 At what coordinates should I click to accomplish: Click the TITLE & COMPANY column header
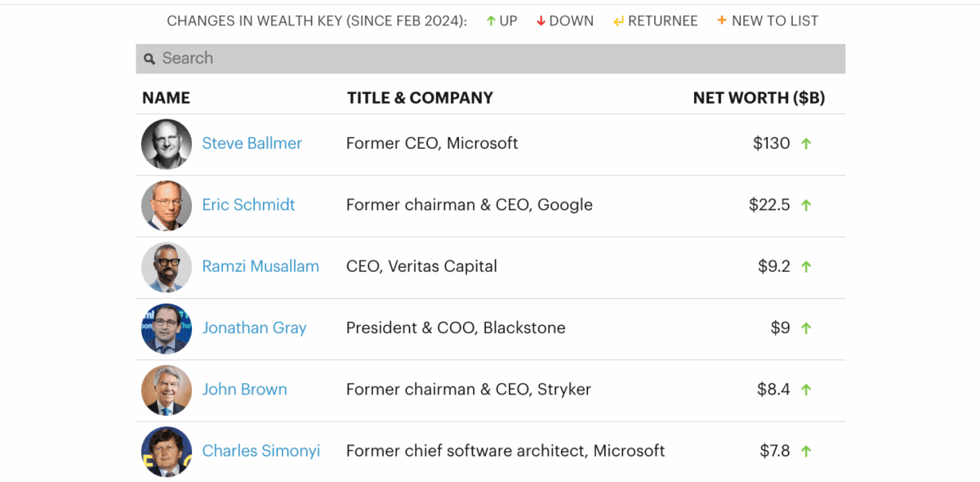(x=420, y=98)
